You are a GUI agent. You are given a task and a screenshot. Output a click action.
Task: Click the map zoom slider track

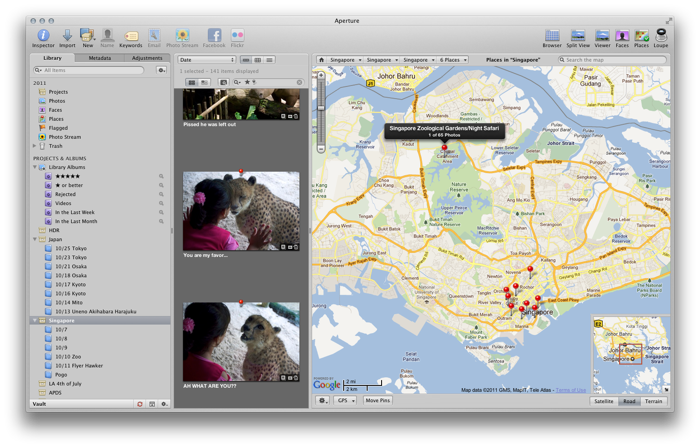(x=321, y=114)
